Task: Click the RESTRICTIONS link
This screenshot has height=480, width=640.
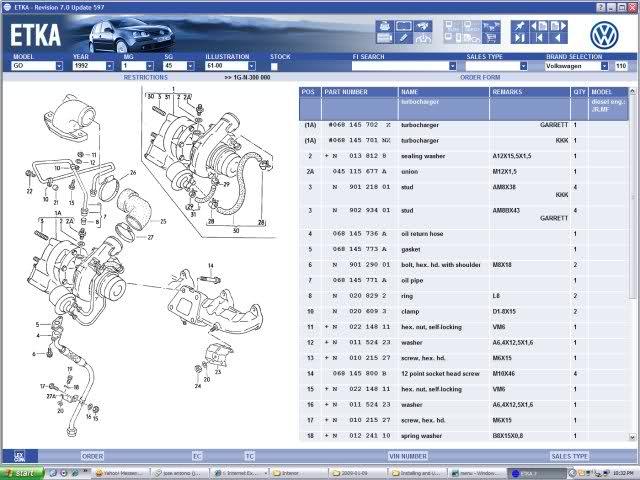Action: (146, 77)
